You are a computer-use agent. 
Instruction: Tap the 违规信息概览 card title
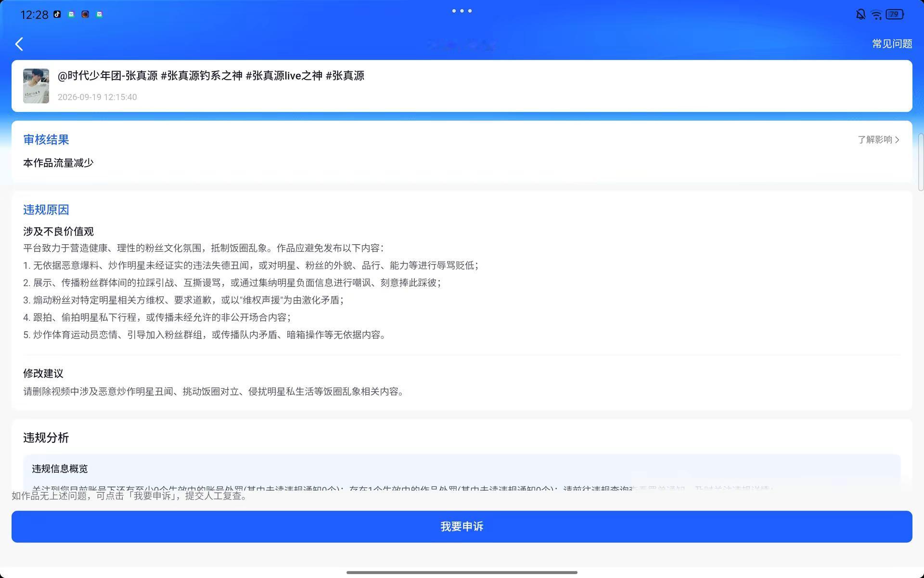click(60, 469)
